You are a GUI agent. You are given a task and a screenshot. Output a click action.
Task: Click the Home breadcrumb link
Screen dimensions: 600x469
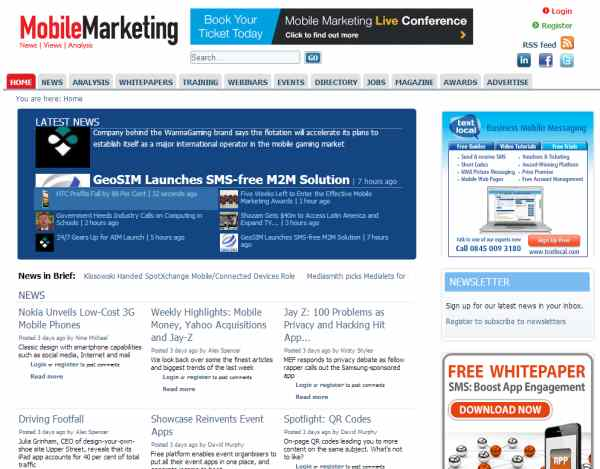(73, 99)
